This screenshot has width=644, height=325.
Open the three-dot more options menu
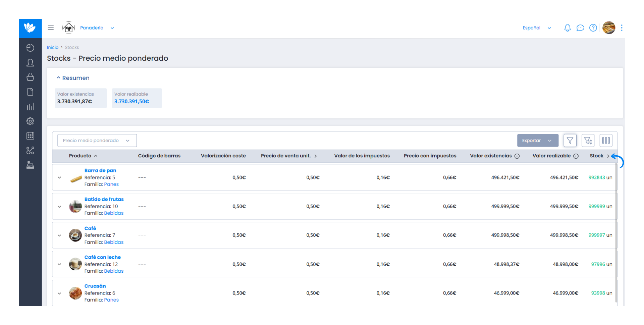pyautogui.click(x=622, y=28)
